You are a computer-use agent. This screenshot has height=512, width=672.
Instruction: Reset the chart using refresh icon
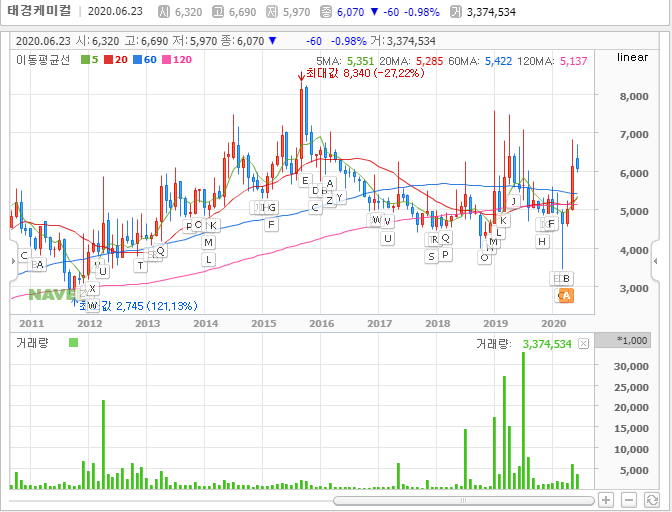point(652,500)
